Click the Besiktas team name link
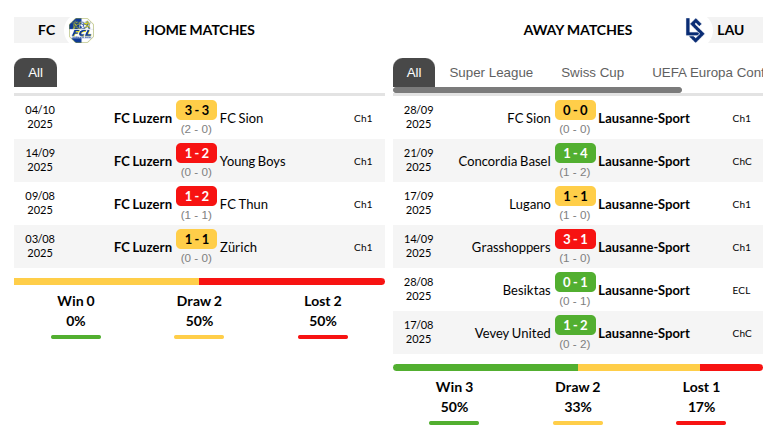 (x=526, y=290)
